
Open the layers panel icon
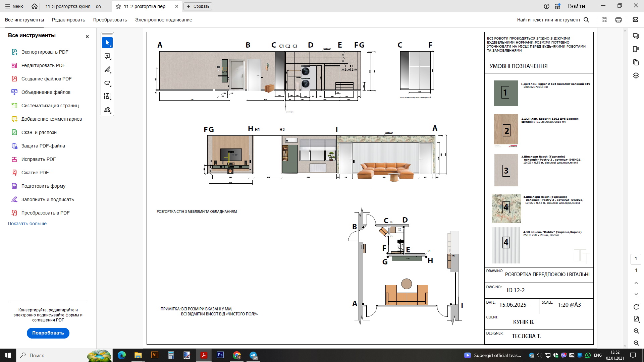[x=636, y=75]
